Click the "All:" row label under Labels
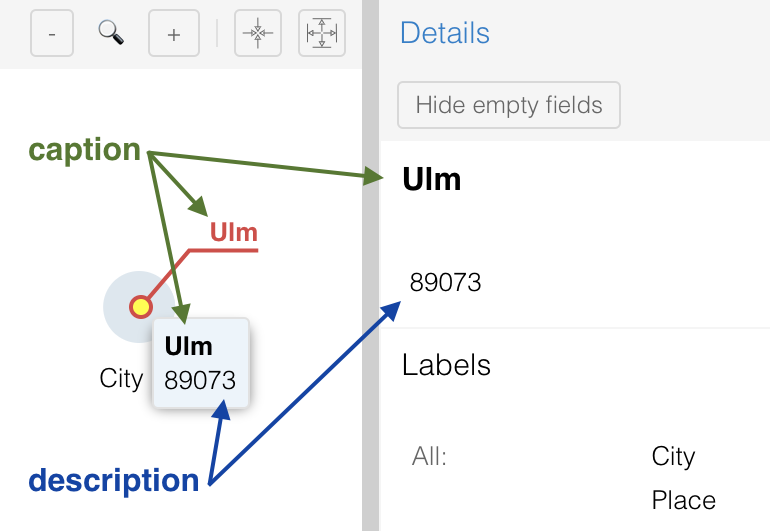The image size is (770, 531). pos(429,457)
